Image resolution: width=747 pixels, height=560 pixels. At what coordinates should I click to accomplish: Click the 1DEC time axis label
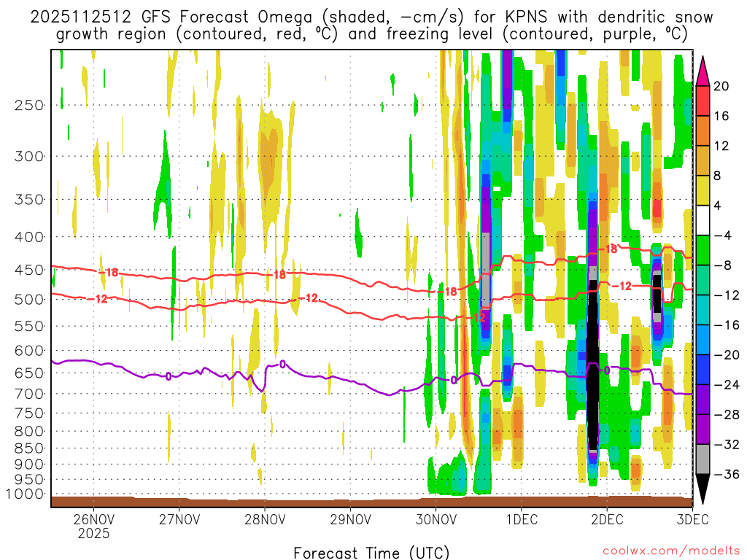(522, 519)
